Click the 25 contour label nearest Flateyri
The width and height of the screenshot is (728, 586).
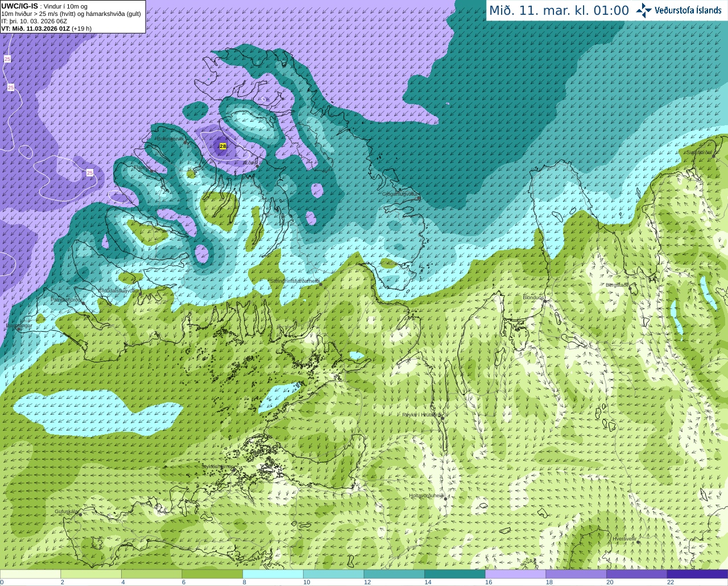90,172
